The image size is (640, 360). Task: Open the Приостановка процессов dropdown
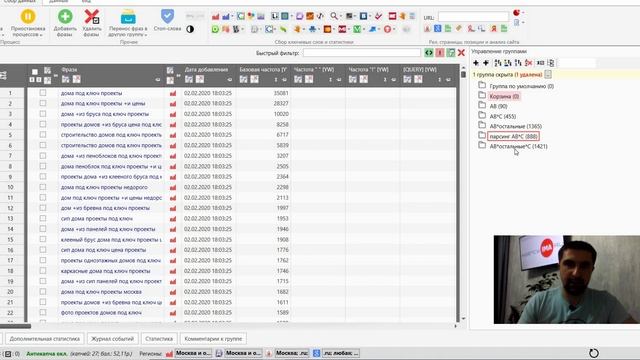(28, 32)
